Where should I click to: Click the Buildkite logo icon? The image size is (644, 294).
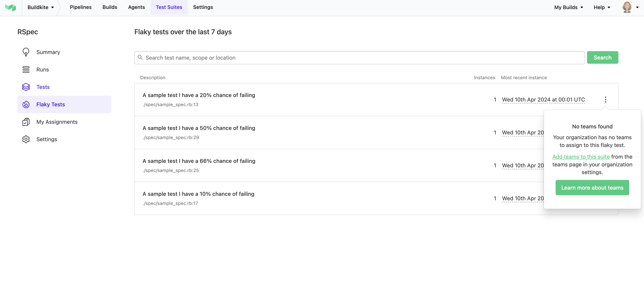click(x=11, y=7)
